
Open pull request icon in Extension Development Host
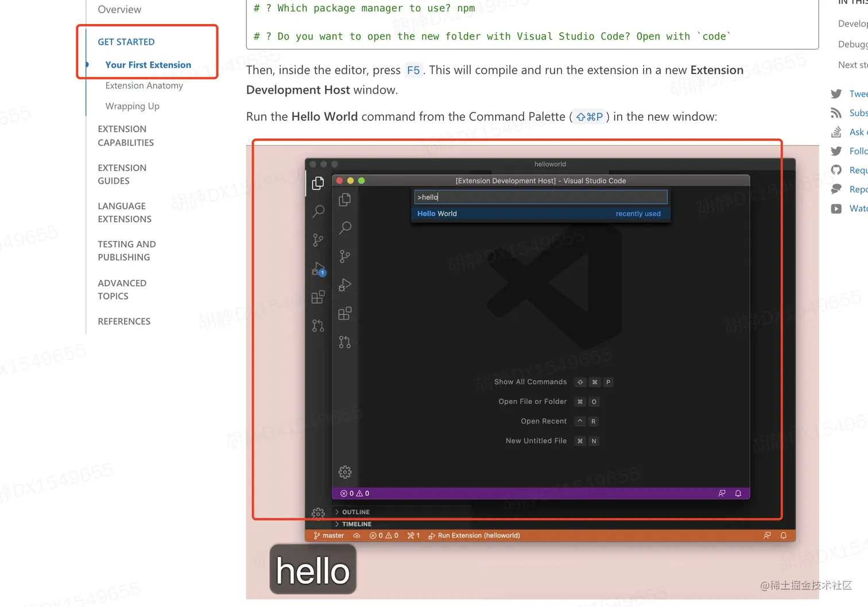pyautogui.click(x=345, y=343)
